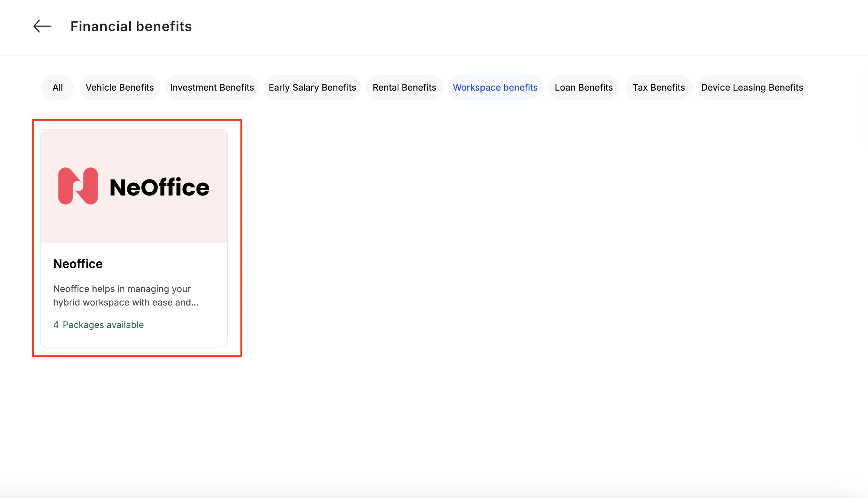Click the Workspace benefits tab
Viewport: 868px width, 498px height.
(x=495, y=88)
